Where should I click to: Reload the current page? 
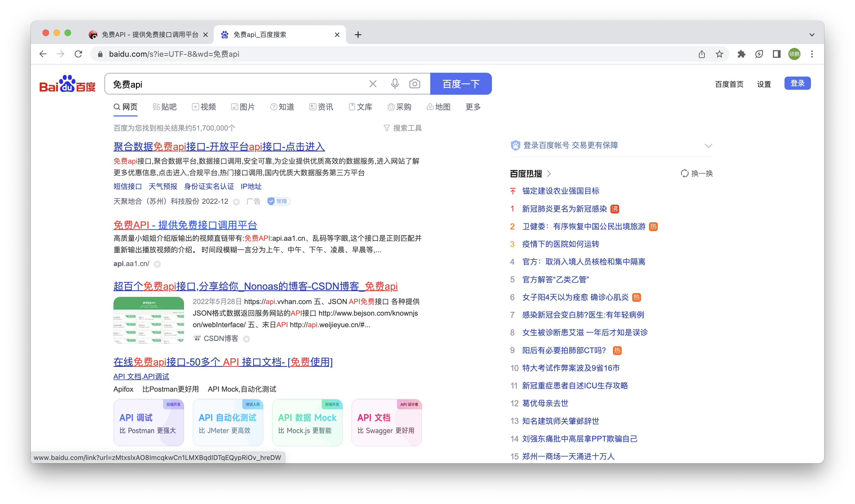click(x=79, y=54)
